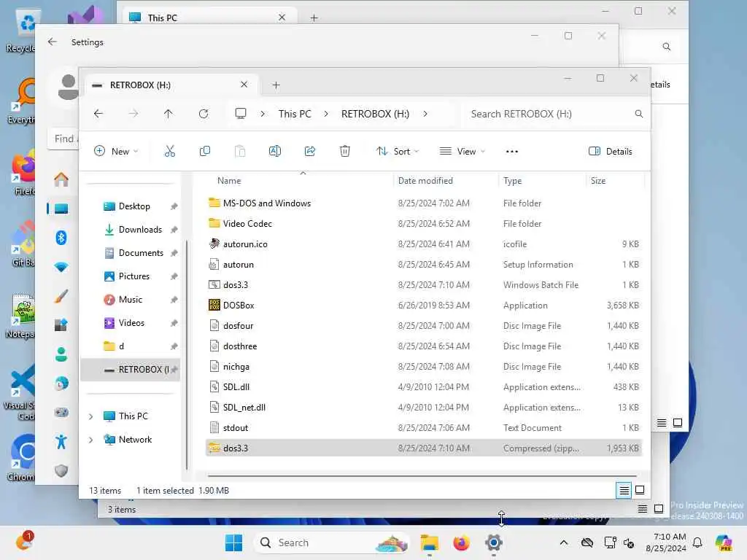The width and height of the screenshot is (747, 560).
Task: Select the SDL_net.dll file
Action: 424,408
